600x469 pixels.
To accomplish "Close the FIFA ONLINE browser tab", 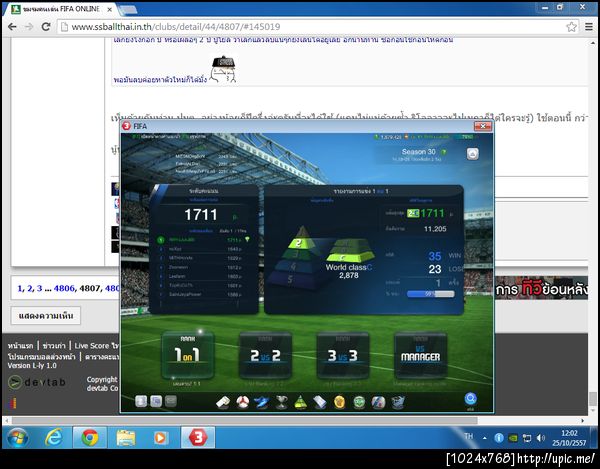I will point(109,10).
